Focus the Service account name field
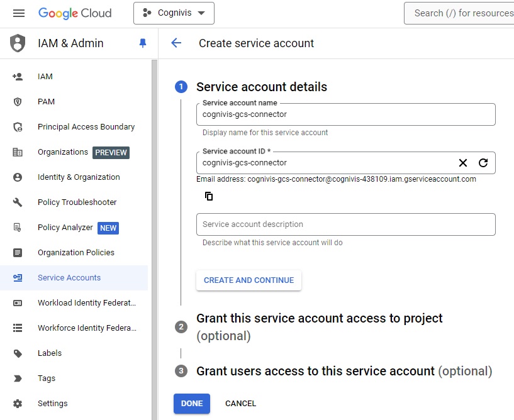This screenshot has height=420, width=514. [x=345, y=115]
